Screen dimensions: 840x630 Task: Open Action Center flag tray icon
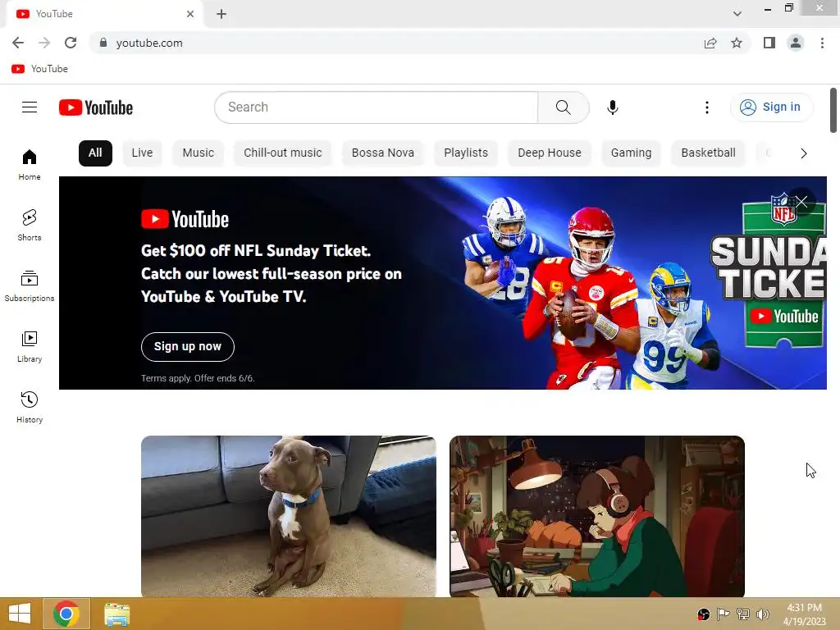(724, 614)
